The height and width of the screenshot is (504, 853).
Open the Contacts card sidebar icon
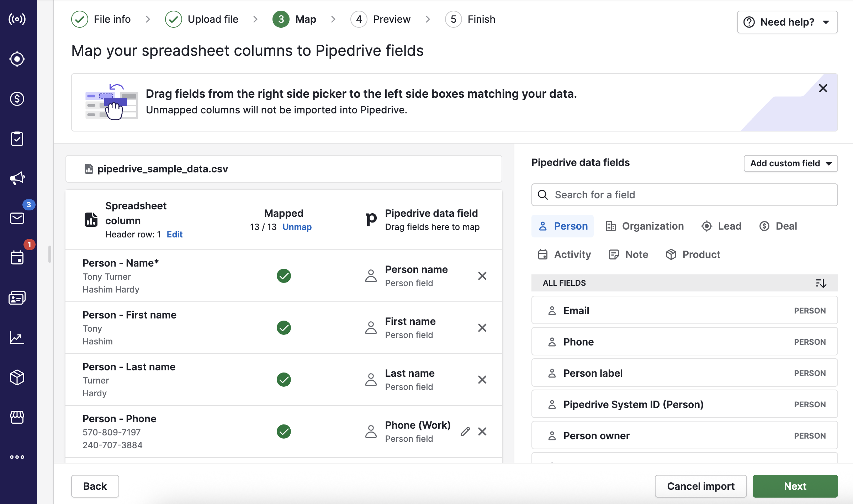coord(17,298)
